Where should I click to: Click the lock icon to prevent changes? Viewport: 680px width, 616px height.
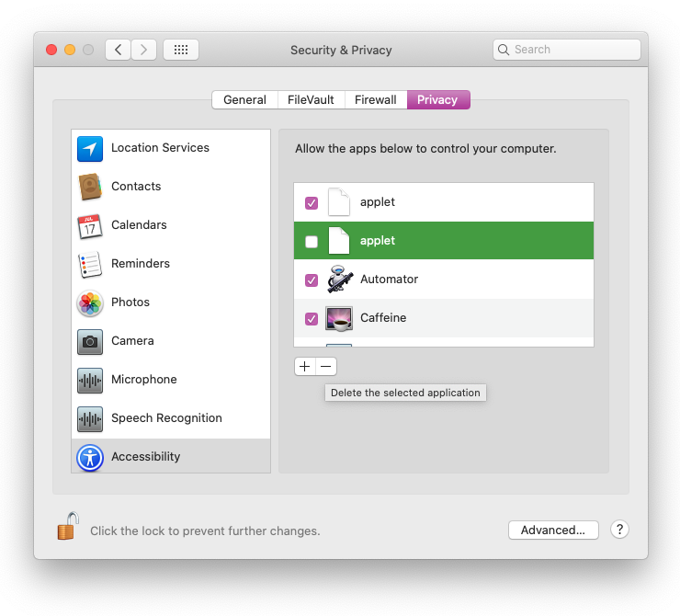click(x=67, y=527)
